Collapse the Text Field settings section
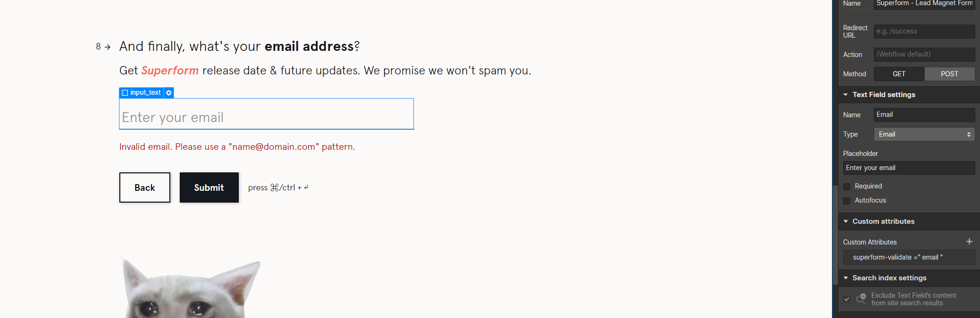The height and width of the screenshot is (318, 980). coord(846,95)
